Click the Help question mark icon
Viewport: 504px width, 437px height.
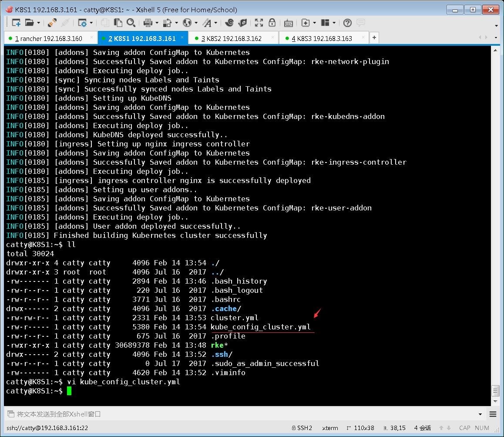pos(347,23)
